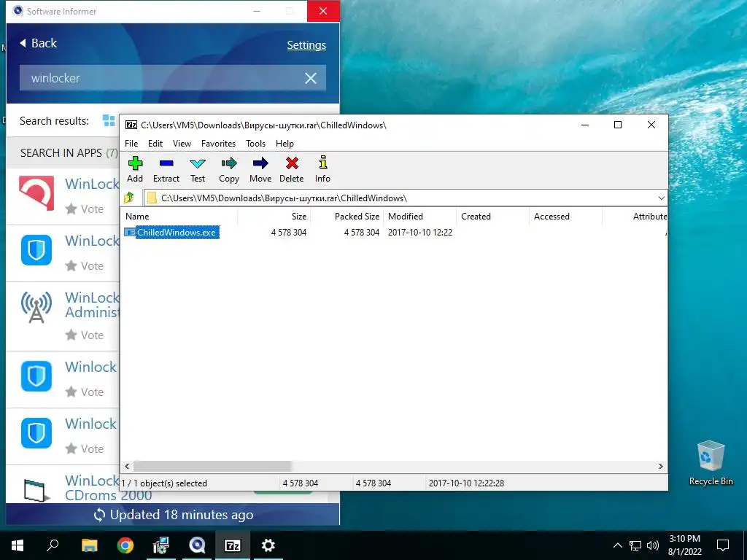Open the notification center icon

tap(723, 545)
